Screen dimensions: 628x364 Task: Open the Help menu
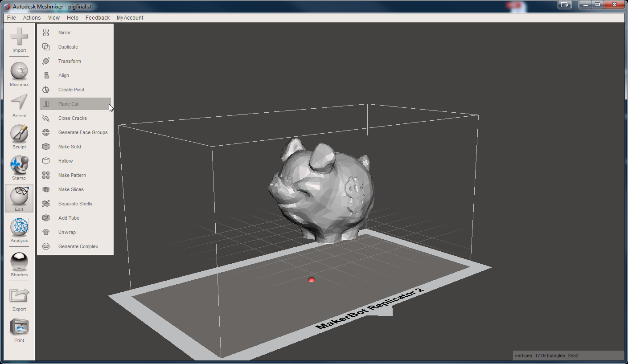73,18
